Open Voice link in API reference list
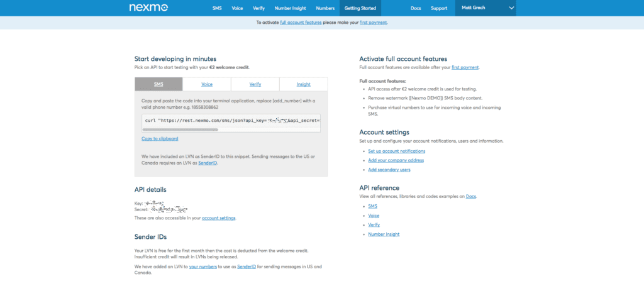Image resolution: width=644 pixels, height=308 pixels. click(374, 216)
